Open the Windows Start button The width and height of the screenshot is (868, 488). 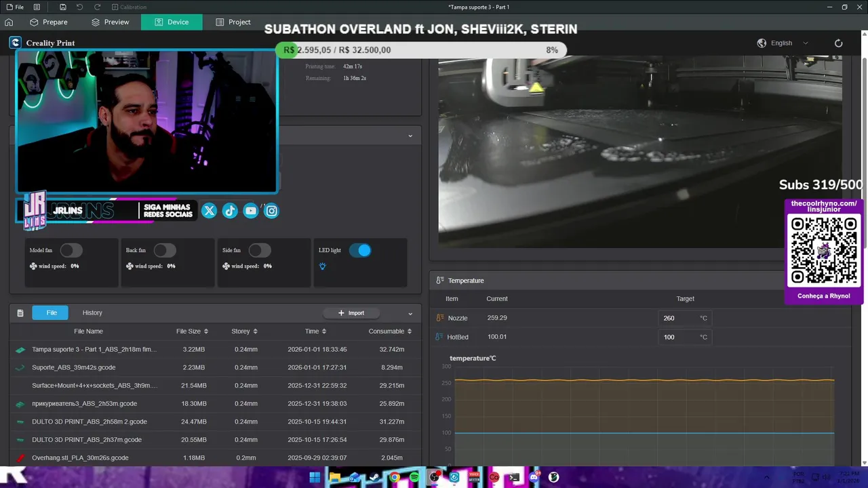315,477
